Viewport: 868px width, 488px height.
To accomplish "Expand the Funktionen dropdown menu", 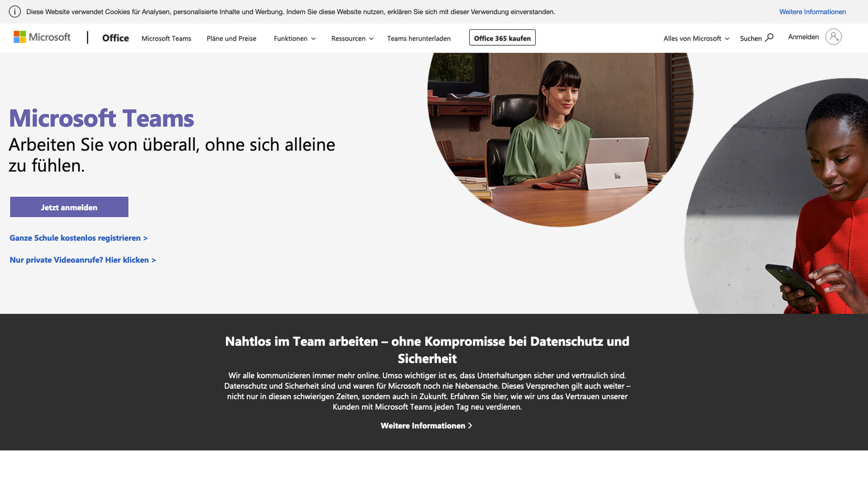I will 294,38.
